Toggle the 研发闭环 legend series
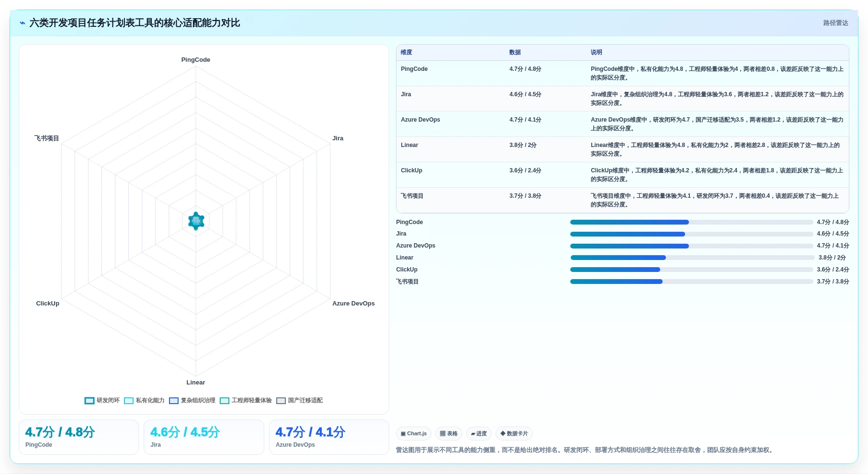This screenshot has height=474, width=868. [102, 400]
